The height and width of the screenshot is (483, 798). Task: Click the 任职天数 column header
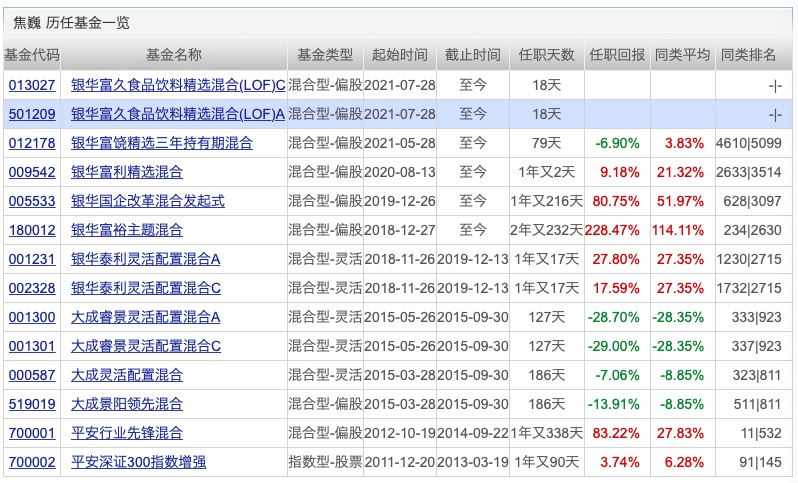point(546,55)
